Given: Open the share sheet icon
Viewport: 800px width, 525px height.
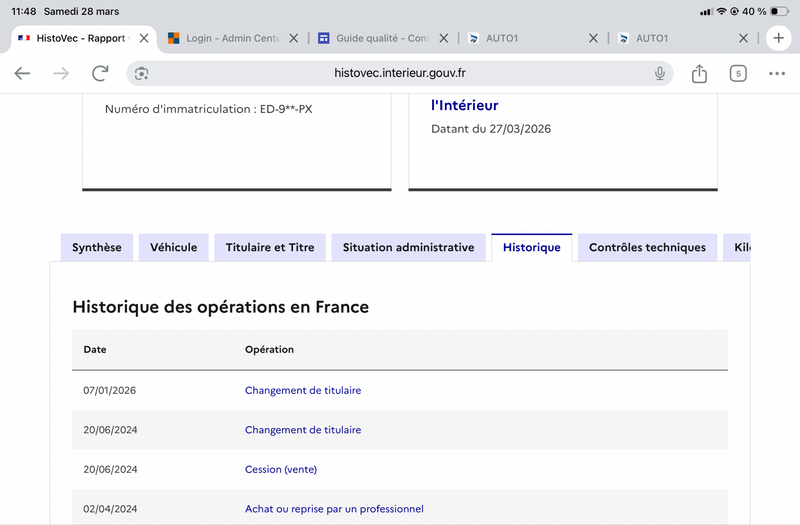Looking at the screenshot, I should [x=699, y=74].
